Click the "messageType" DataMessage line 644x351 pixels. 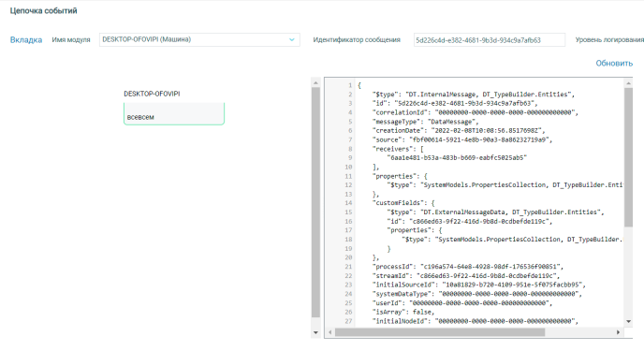click(425, 122)
